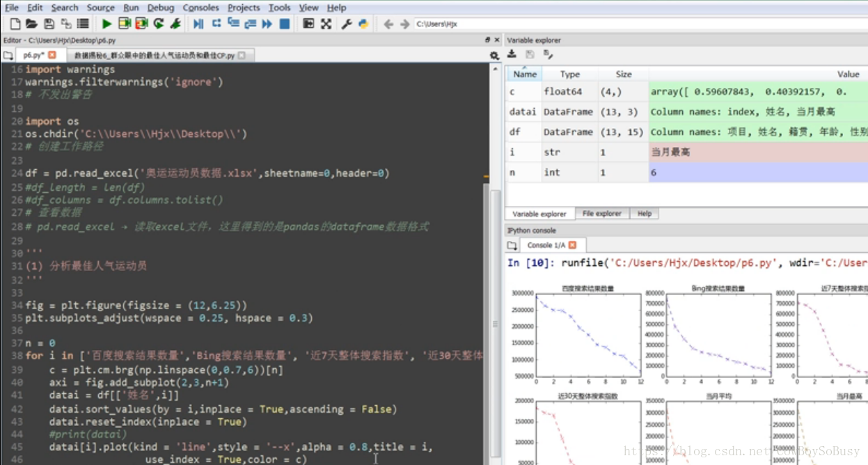Stop debugging with blue square icon
The image size is (868, 465).
[x=284, y=24]
